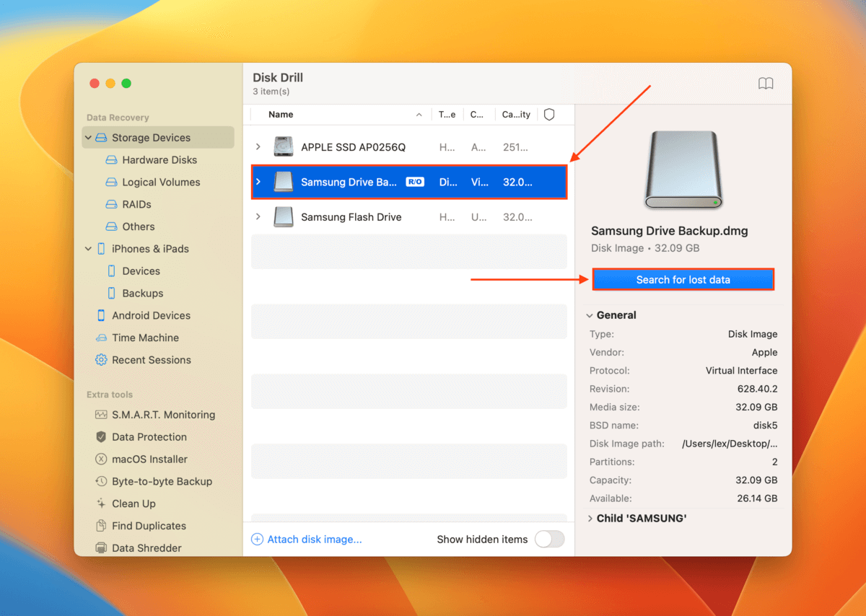Toggle the Show hidden items switch
This screenshot has width=866, height=616.
pos(550,540)
